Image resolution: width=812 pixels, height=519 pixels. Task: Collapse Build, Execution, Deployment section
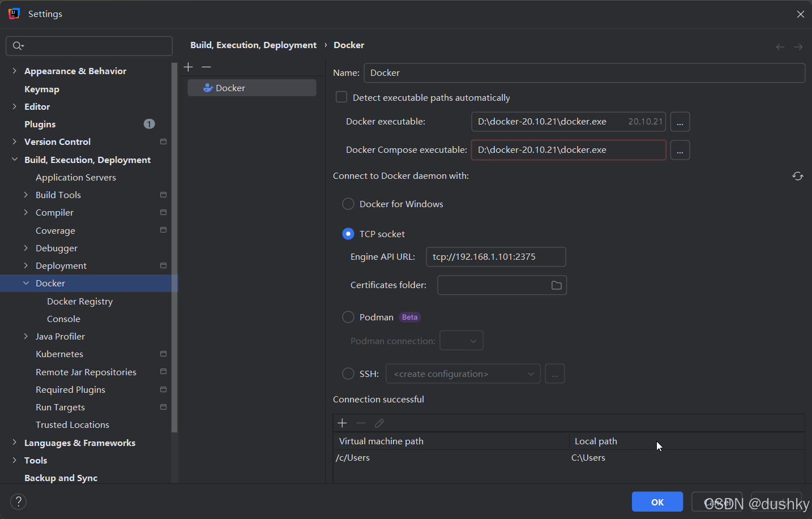pos(15,160)
